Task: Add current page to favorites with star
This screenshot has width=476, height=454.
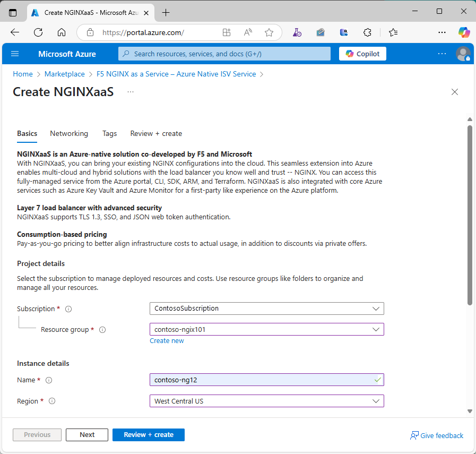Action: click(x=269, y=32)
